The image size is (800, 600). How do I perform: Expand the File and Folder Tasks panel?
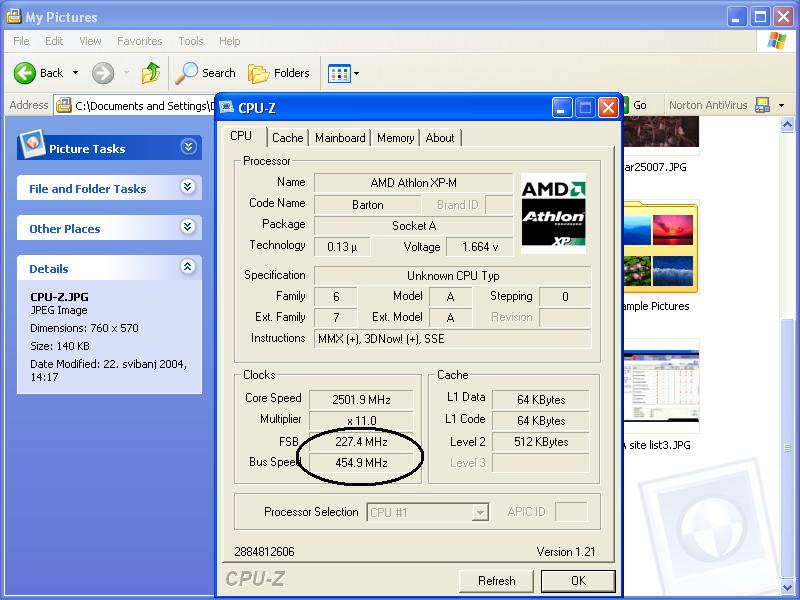click(x=188, y=188)
